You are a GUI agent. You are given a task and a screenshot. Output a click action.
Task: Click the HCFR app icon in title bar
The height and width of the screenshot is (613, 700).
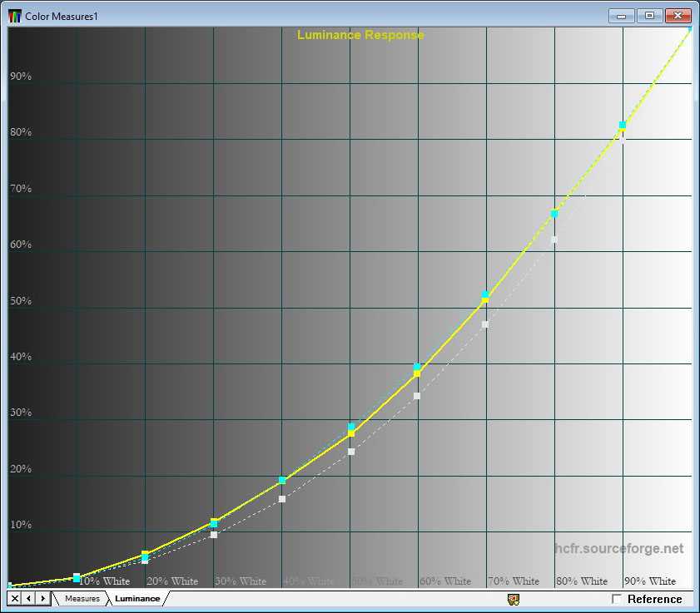[x=15, y=16]
